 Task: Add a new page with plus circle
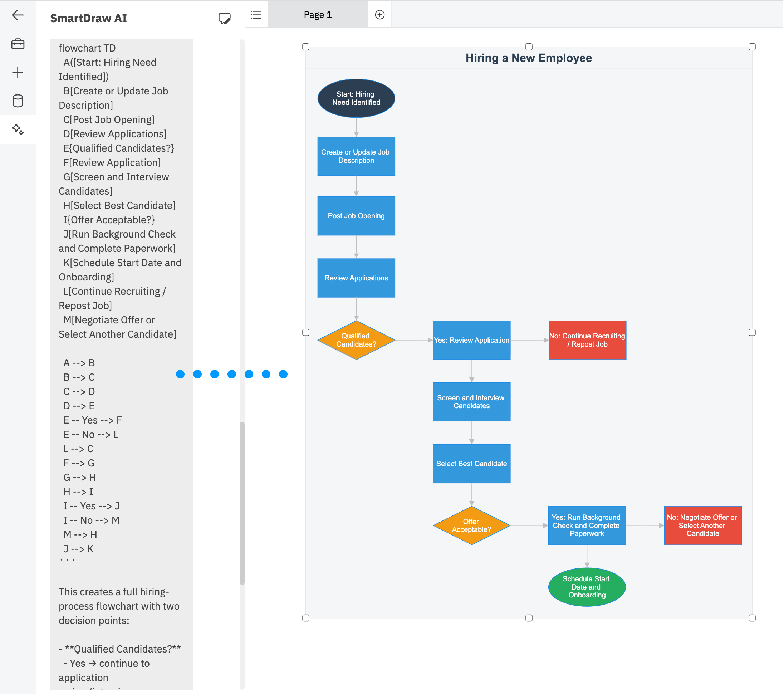coord(380,15)
